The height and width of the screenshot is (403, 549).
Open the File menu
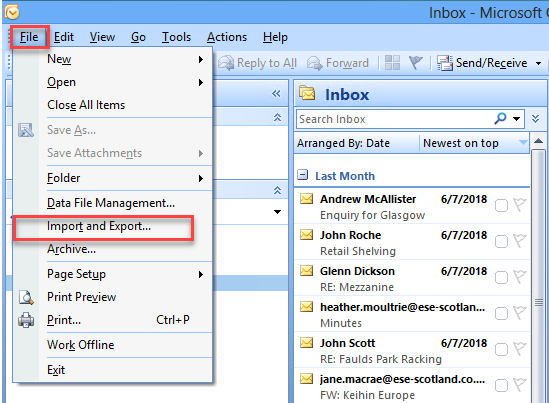tap(29, 37)
